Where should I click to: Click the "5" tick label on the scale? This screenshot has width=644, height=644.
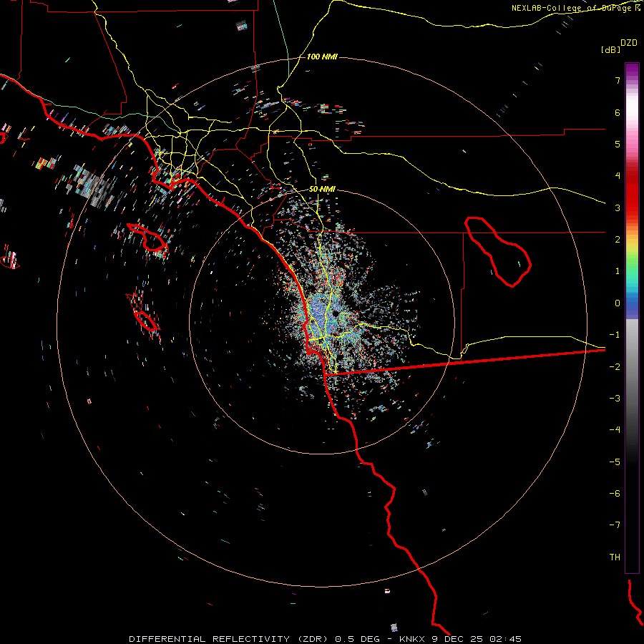click(x=618, y=144)
